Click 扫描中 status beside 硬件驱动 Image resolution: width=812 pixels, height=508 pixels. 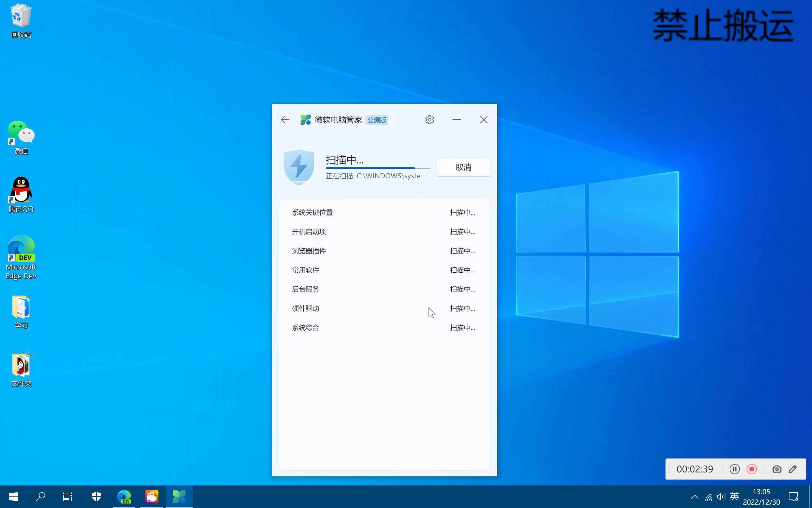(462, 308)
